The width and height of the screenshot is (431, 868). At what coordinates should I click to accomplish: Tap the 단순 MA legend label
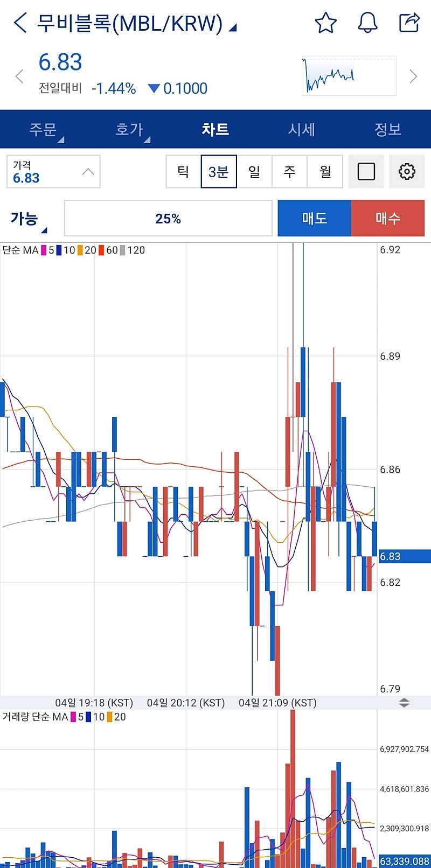click(x=20, y=250)
